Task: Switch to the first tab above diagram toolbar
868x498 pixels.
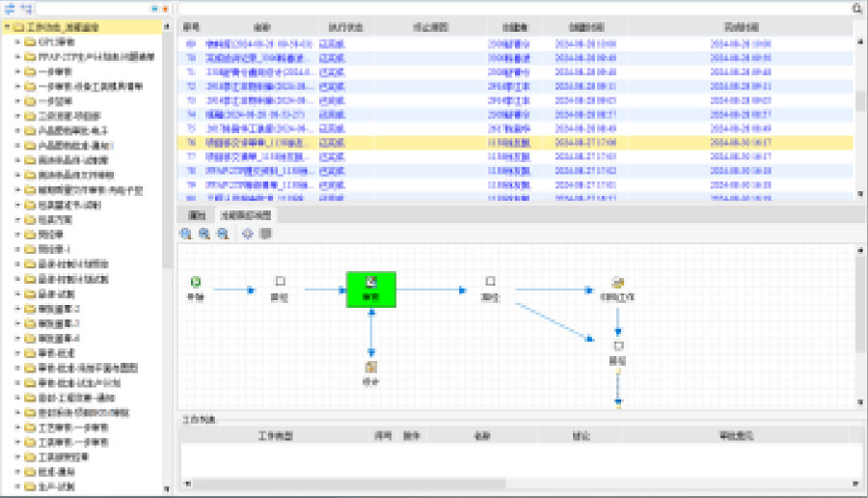Action: coord(197,214)
